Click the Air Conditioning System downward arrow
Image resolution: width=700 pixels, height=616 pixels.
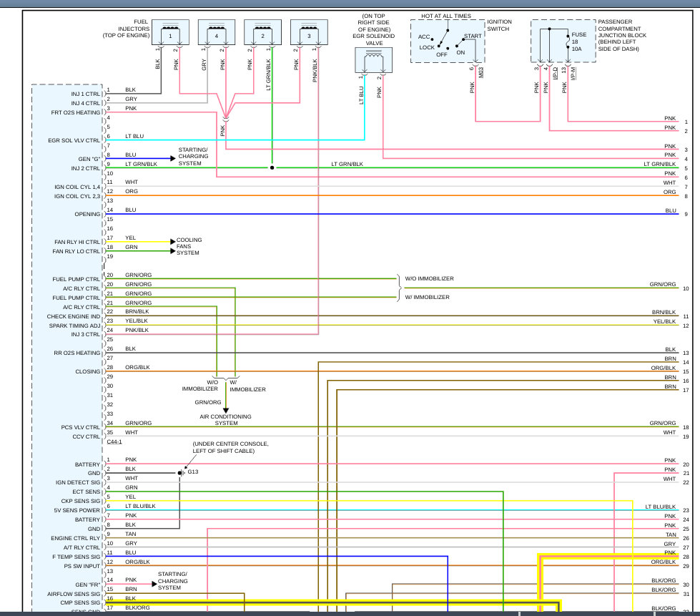pos(226,410)
